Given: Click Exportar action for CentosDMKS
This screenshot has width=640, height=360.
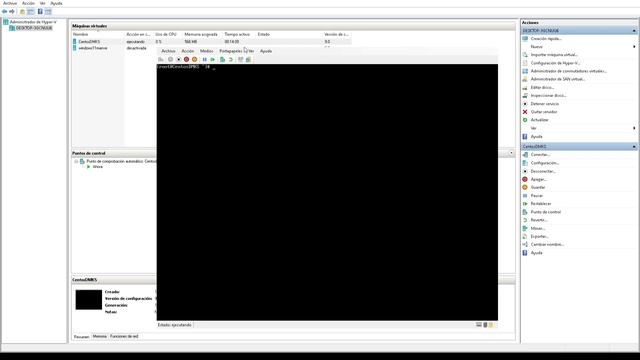Looking at the screenshot, I should pyautogui.click(x=540, y=236).
